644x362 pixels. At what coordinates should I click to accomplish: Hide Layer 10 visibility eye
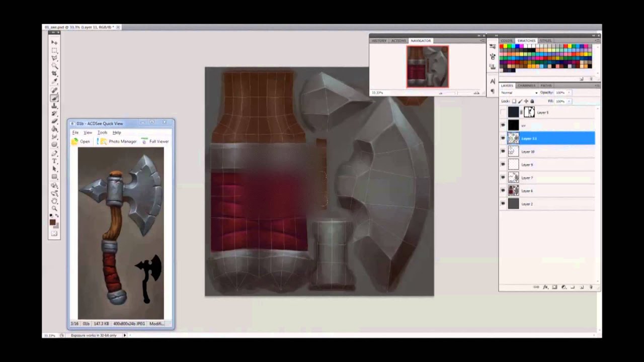503,151
